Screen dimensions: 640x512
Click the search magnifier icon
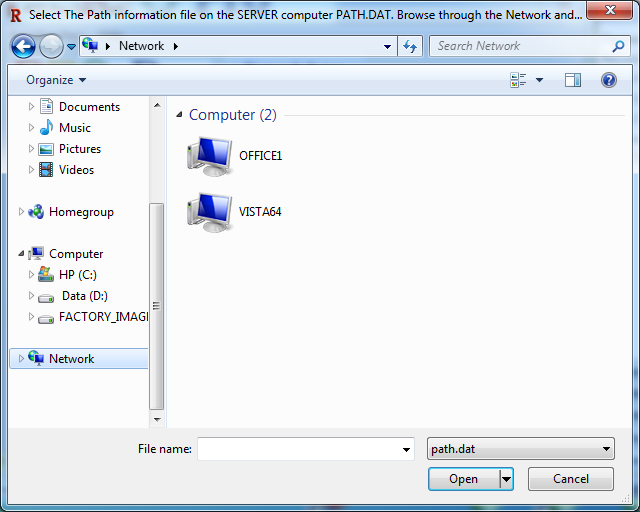618,46
